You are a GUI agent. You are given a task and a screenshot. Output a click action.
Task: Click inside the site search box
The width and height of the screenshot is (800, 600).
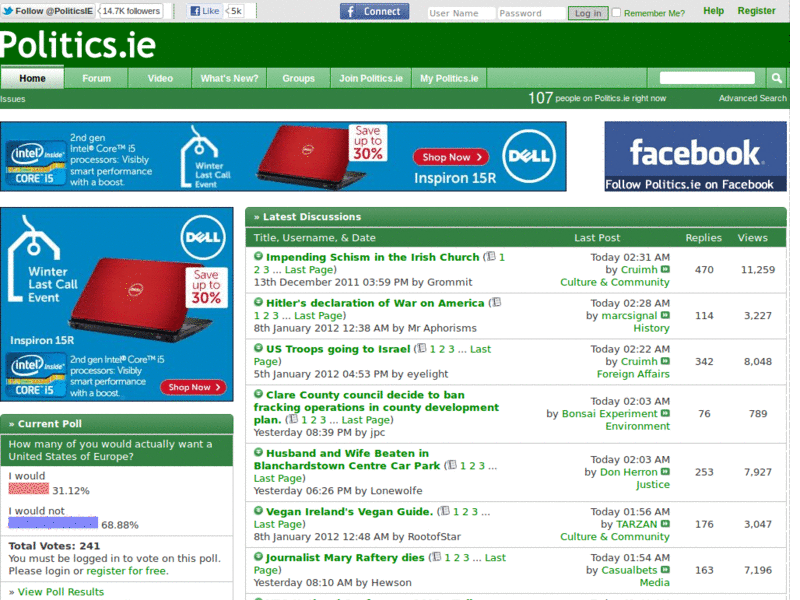(x=707, y=78)
